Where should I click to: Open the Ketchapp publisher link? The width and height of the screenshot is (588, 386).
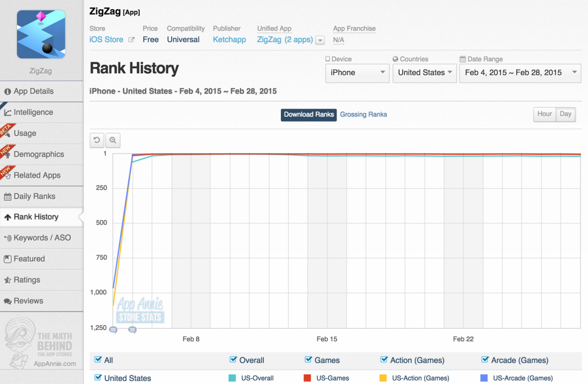[230, 39]
